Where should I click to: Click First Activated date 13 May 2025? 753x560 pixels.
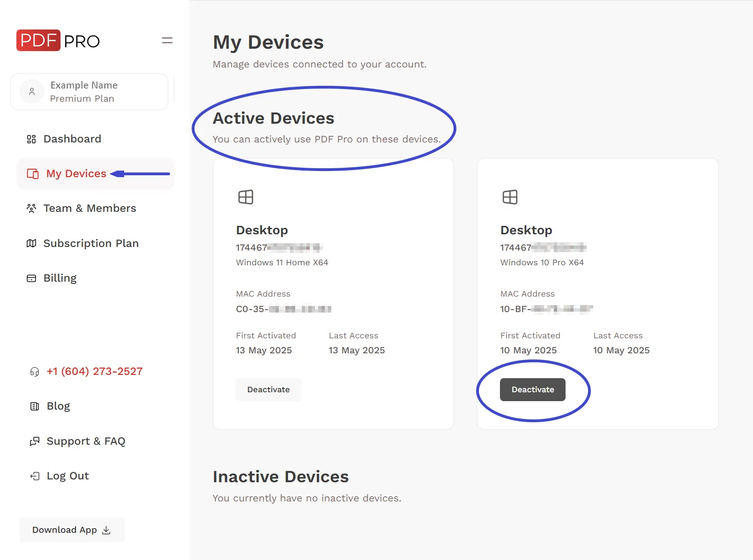[x=264, y=351]
